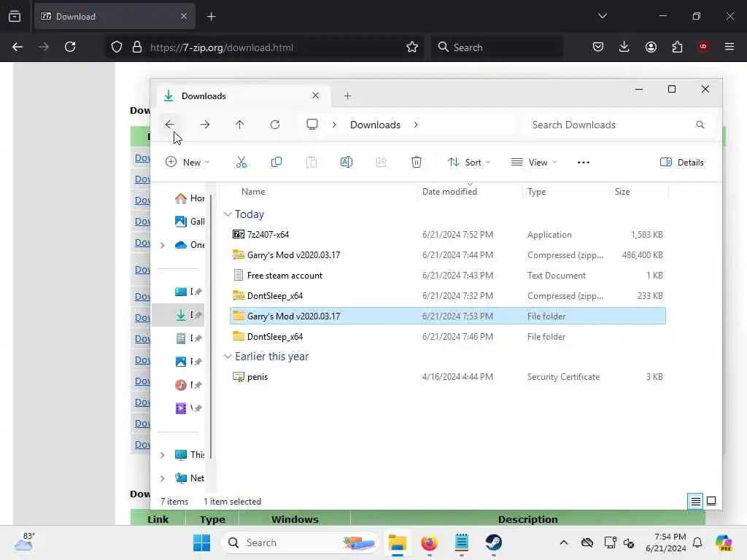Open Firefox from the taskbar

point(429,542)
